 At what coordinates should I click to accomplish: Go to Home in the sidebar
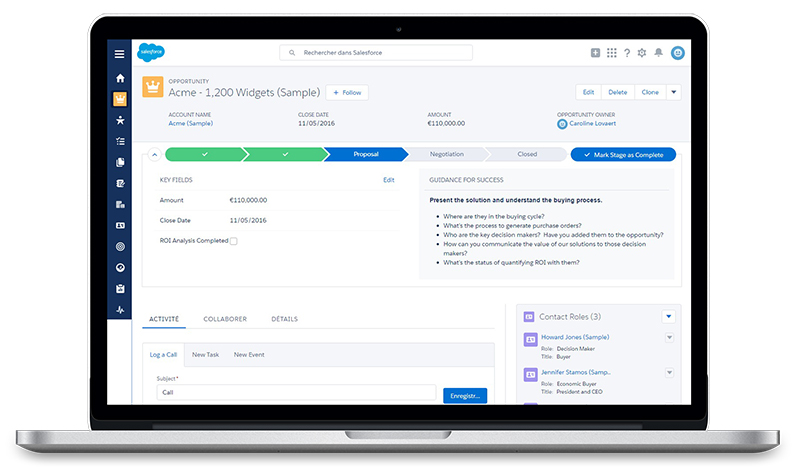[120, 78]
